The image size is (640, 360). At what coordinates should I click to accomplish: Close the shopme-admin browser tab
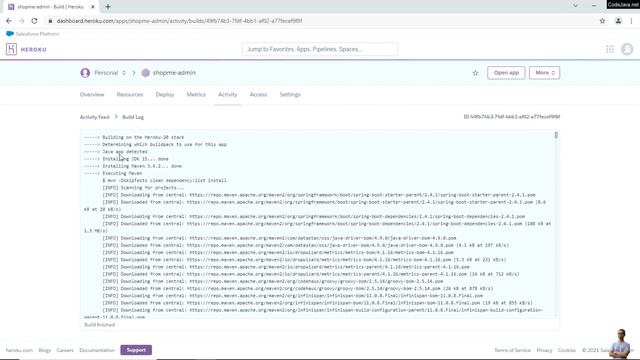(x=93, y=7)
